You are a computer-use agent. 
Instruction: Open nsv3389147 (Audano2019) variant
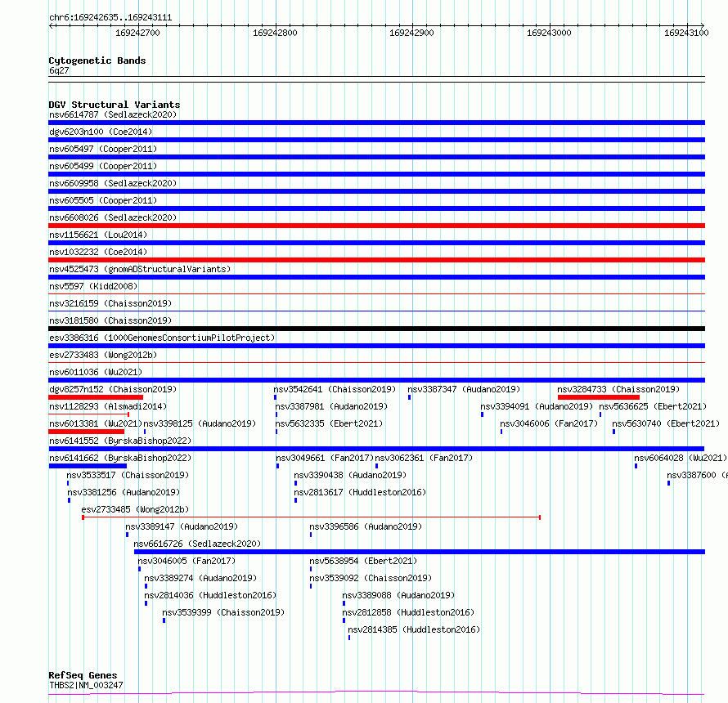tap(182, 526)
